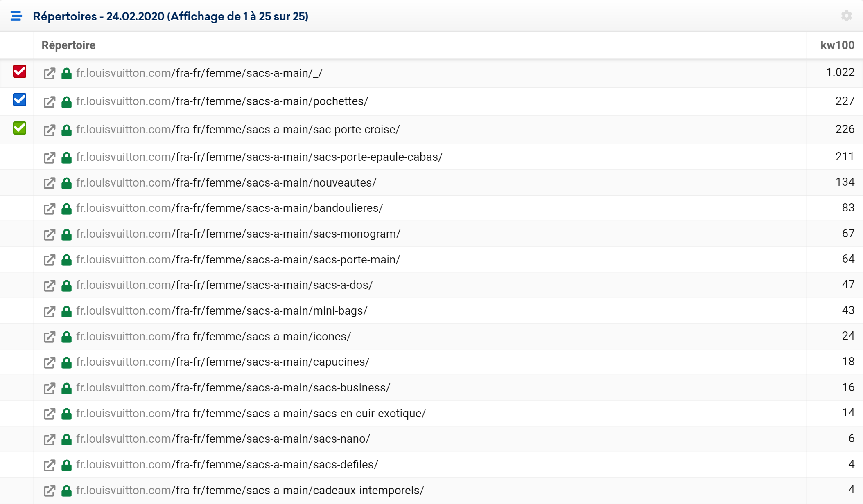The image size is (863, 504).
Task: Open external link icon for sac-porte-croise row
Action: tap(50, 130)
